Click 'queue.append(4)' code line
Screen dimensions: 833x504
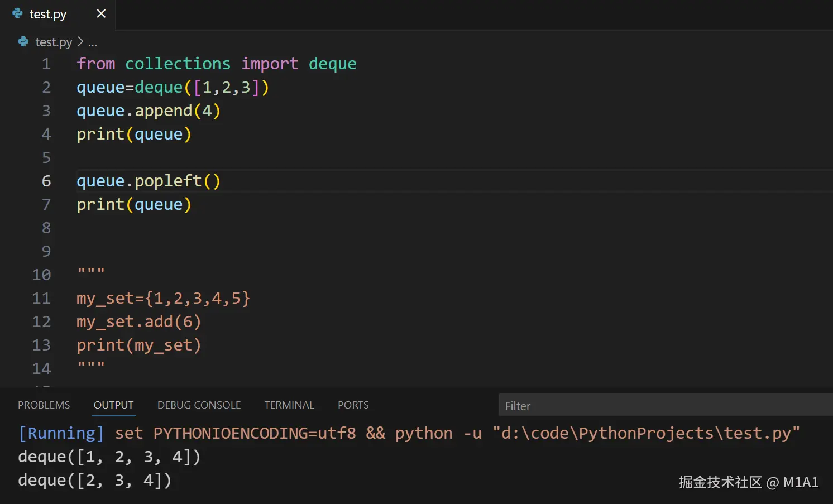[149, 111]
